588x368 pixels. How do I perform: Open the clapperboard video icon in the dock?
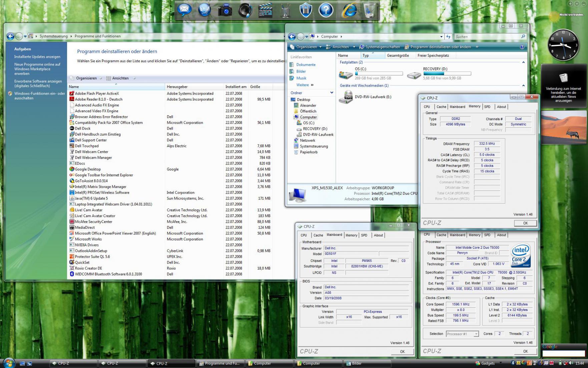[x=265, y=10]
